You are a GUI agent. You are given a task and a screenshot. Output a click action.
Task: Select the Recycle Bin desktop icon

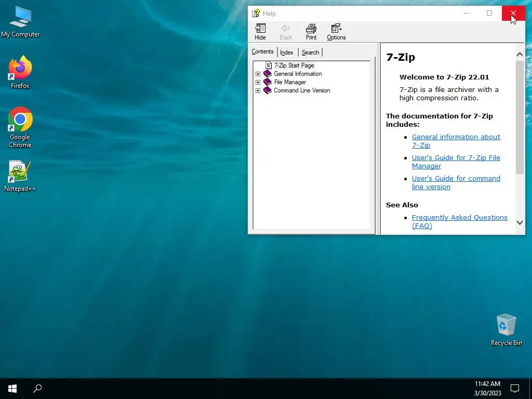[x=506, y=330]
